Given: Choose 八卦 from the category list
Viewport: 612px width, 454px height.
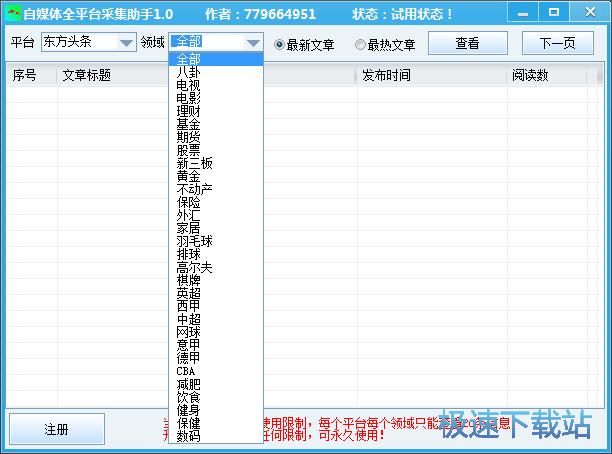Looking at the screenshot, I should [x=216, y=72].
